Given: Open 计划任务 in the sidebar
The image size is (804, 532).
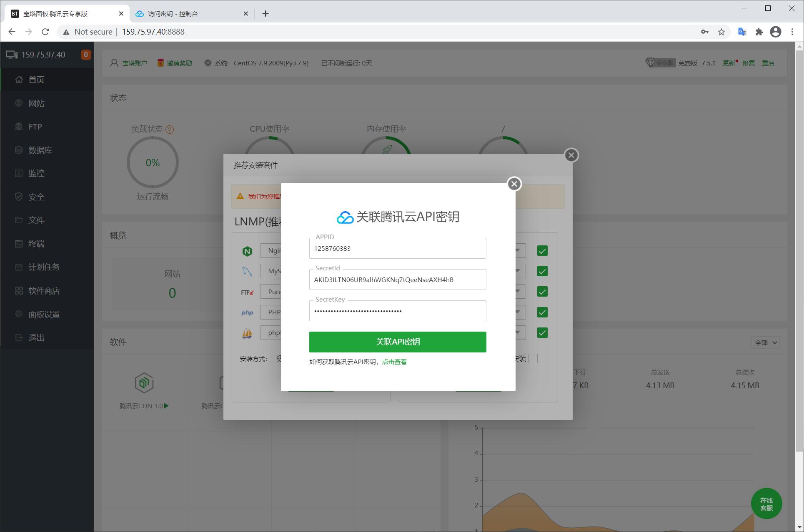Looking at the screenshot, I should [47, 267].
